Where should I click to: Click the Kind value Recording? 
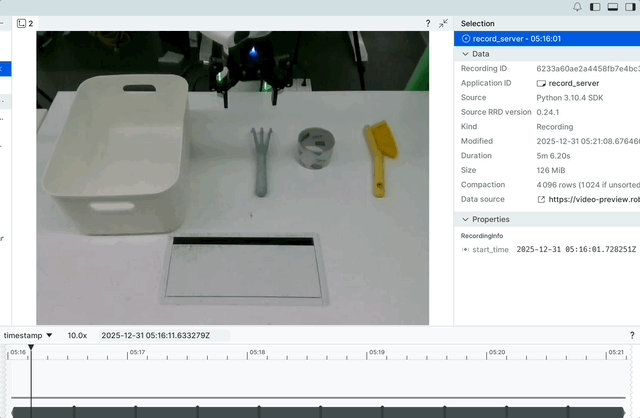tap(555, 127)
